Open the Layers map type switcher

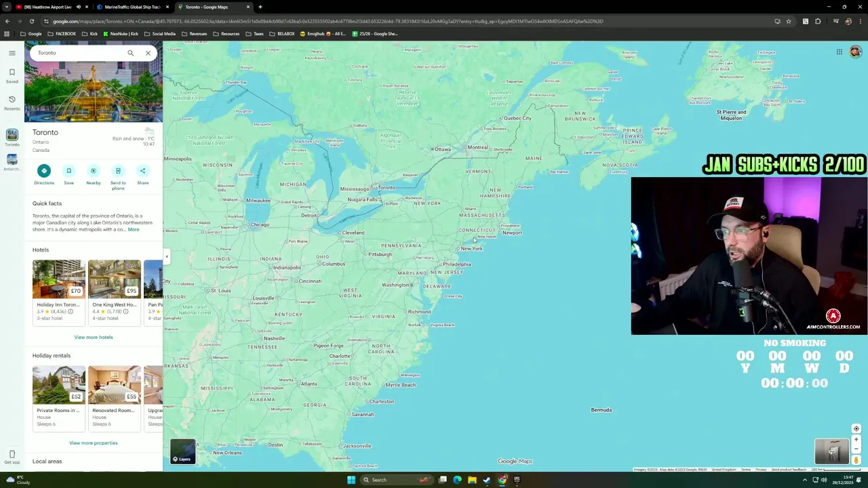182,451
